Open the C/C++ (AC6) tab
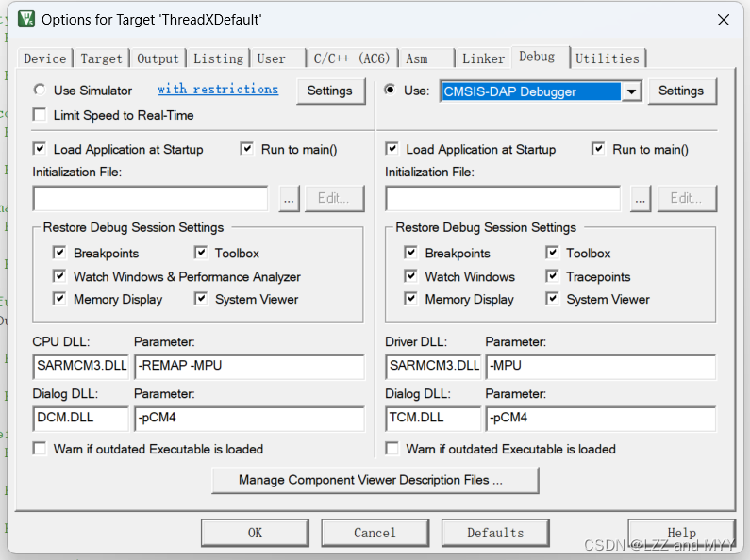The image size is (750, 560). [352, 58]
